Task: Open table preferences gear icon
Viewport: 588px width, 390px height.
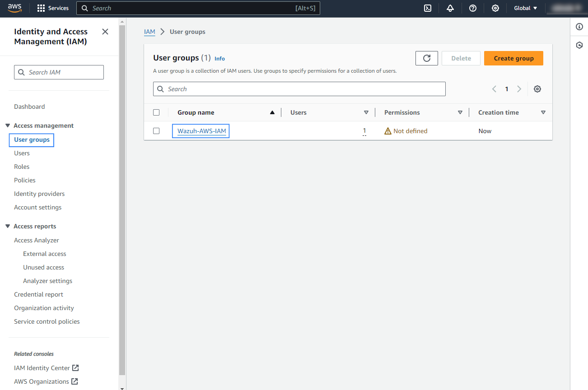Action: click(x=537, y=89)
